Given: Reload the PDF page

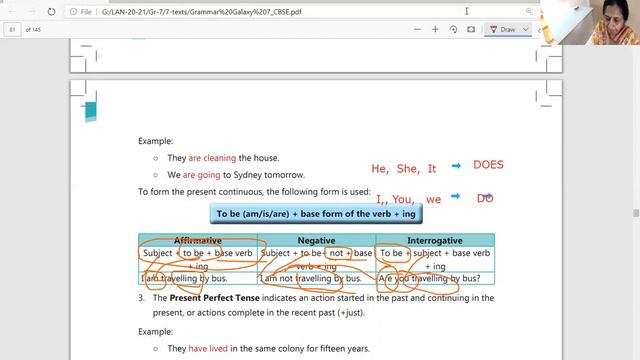Looking at the screenshot, I should pyautogui.click(x=51, y=12).
